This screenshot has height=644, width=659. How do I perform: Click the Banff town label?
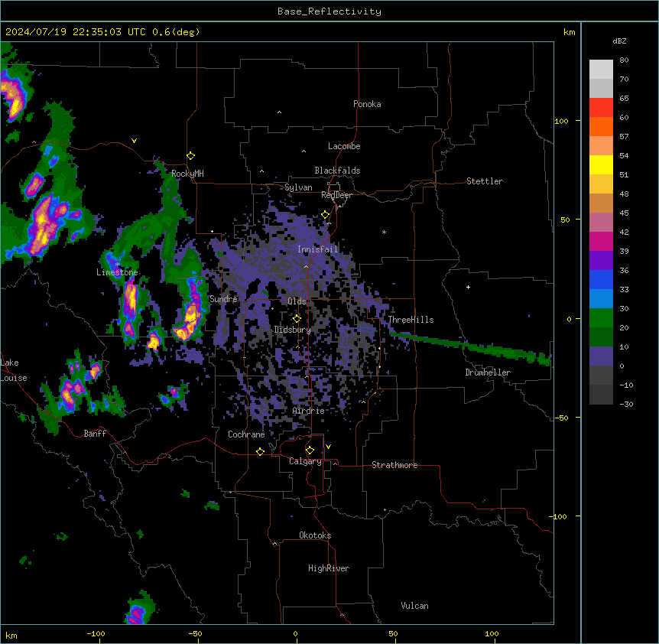(95, 434)
